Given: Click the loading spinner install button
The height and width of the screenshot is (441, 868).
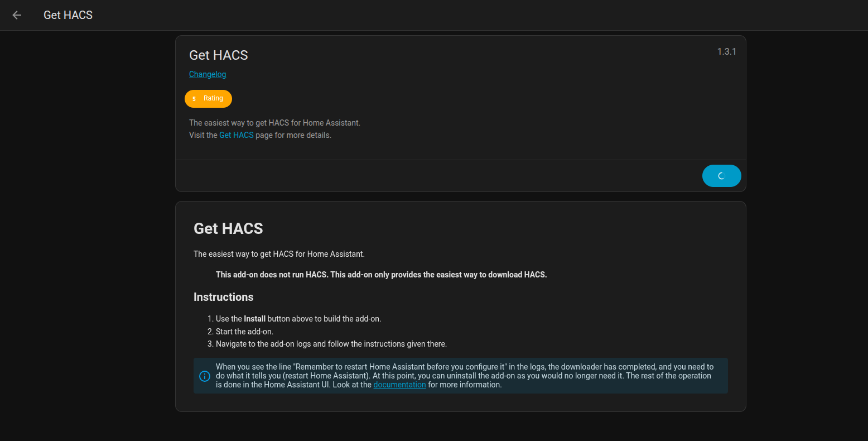Looking at the screenshot, I should (x=721, y=176).
